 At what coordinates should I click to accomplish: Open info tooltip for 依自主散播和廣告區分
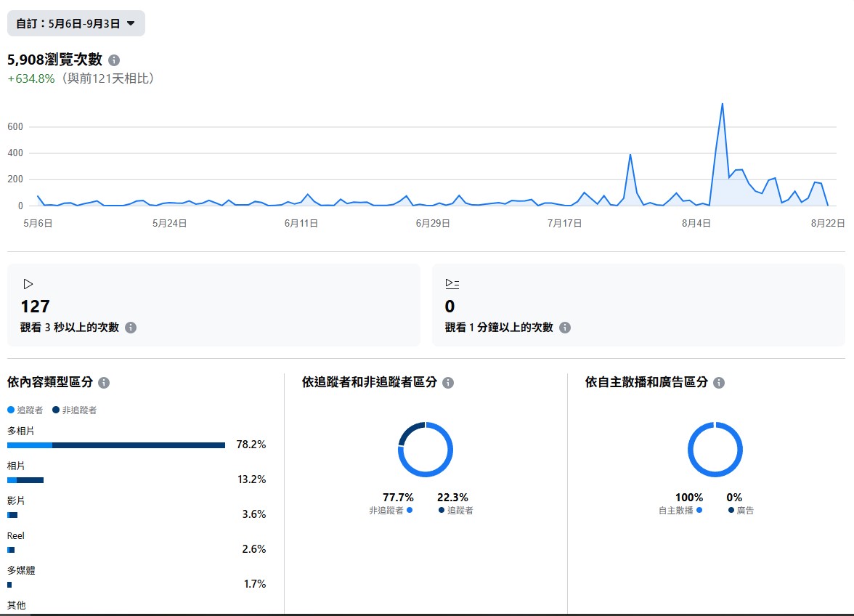(x=719, y=383)
